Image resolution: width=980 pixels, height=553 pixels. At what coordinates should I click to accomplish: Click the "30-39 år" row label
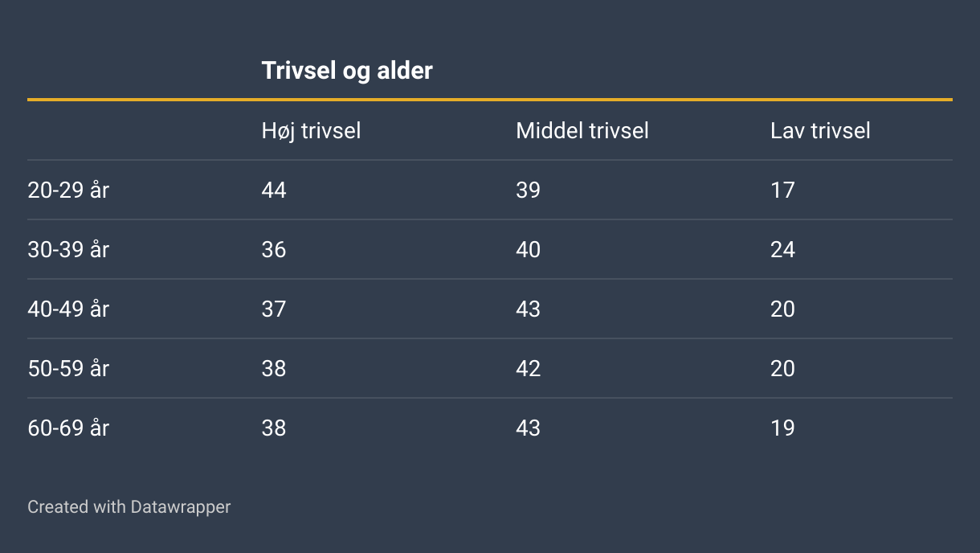pos(68,250)
